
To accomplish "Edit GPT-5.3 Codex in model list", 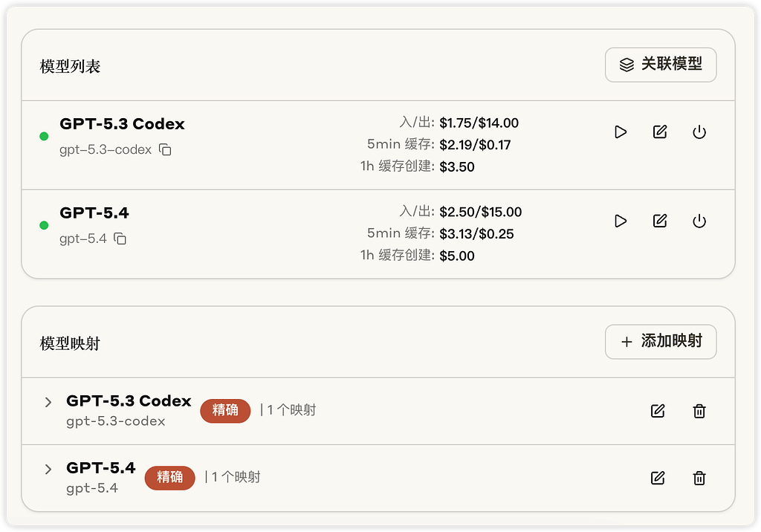I will (660, 132).
